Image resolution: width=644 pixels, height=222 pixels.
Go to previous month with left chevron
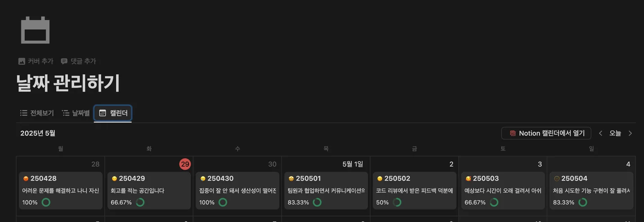click(x=600, y=133)
